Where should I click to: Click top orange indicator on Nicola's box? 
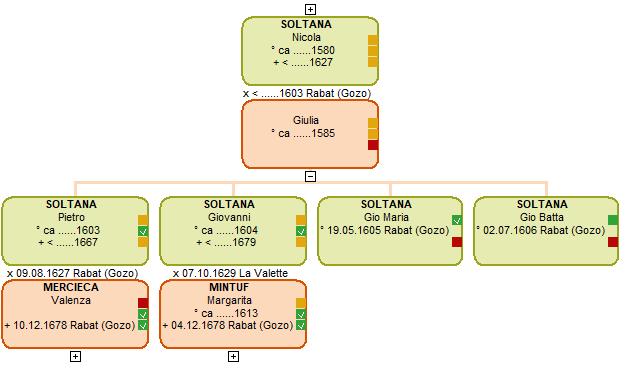(x=373, y=40)
